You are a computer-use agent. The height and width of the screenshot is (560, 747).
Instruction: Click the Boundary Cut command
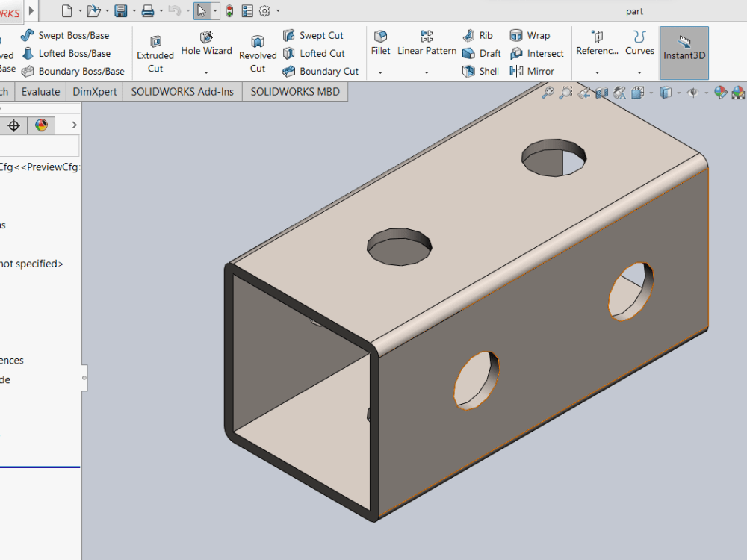click(x=321, y=71)
